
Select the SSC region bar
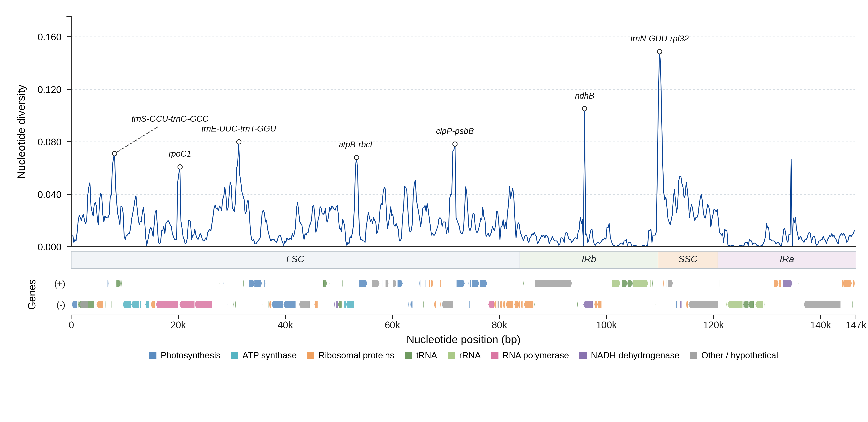pos(688,260)
